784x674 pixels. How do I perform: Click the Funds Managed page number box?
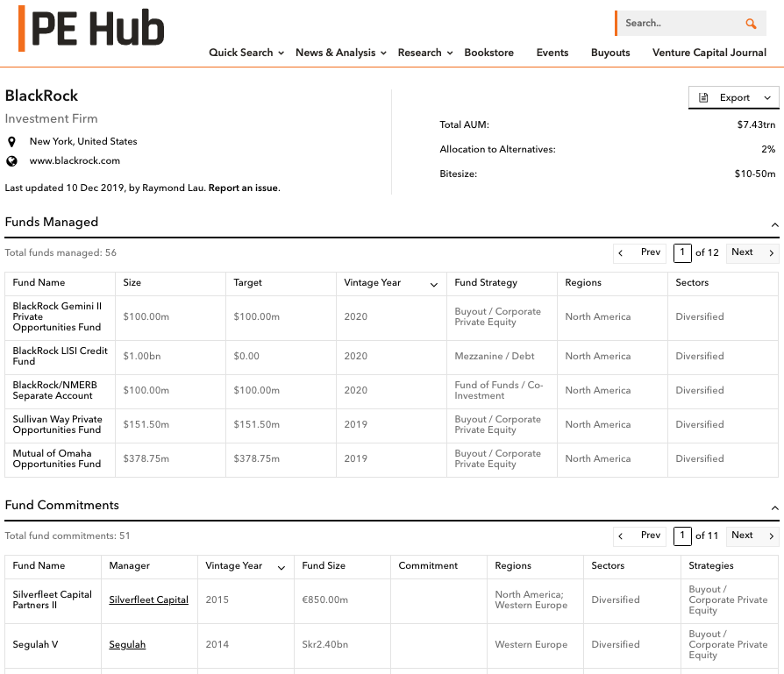[x=682, y=252]
